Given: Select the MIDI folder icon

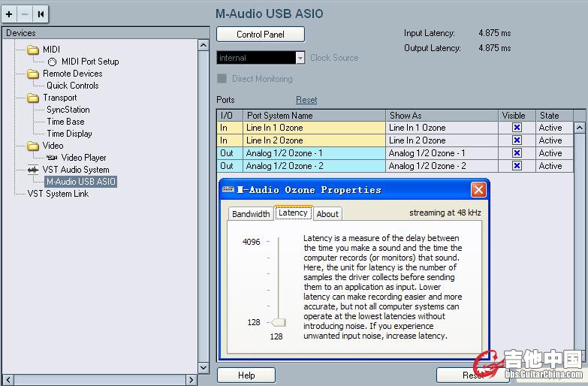Looking at the screenshot, I should click(33, 50).
